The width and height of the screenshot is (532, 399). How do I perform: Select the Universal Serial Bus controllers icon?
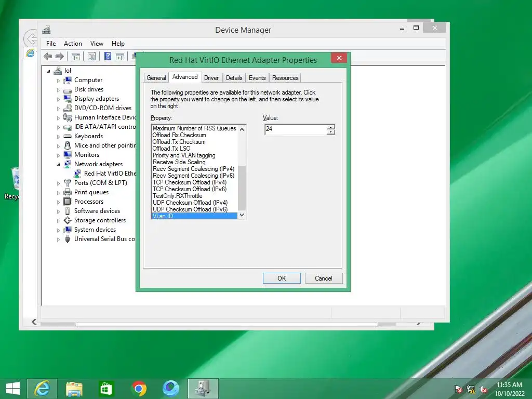68,239
